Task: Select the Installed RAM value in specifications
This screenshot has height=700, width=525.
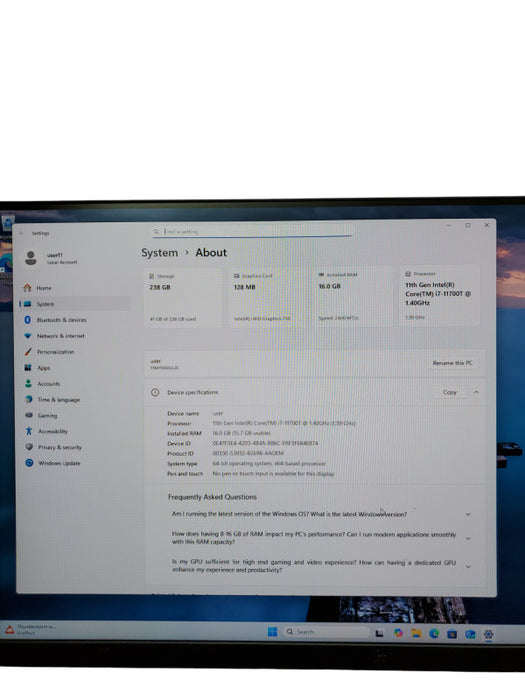Action: coord(242,433)
